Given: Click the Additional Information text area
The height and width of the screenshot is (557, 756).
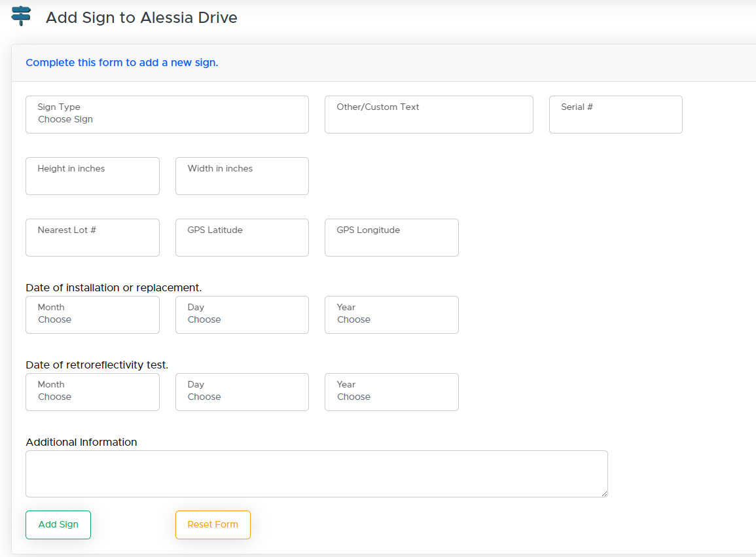Looking at the screenshot, I should coord(316,474).
